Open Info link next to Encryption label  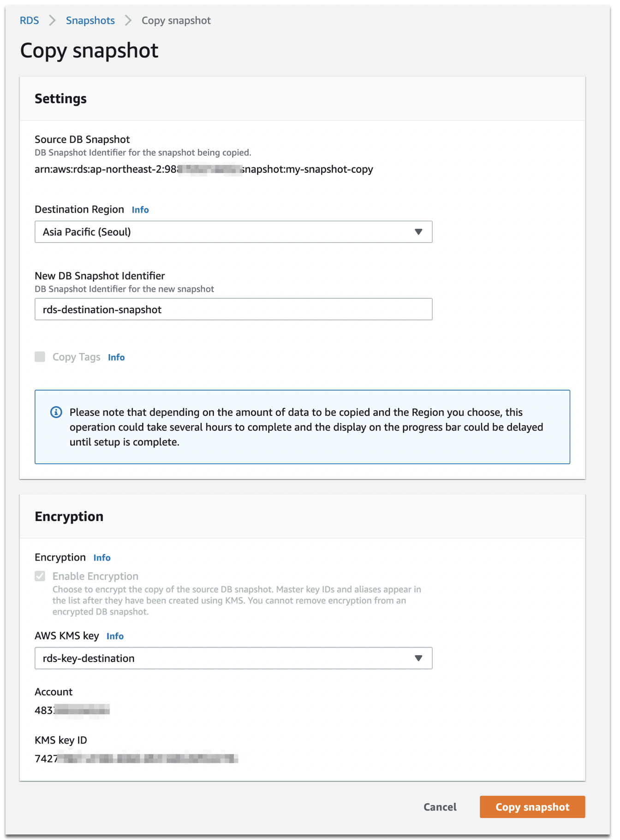(102, 558)
